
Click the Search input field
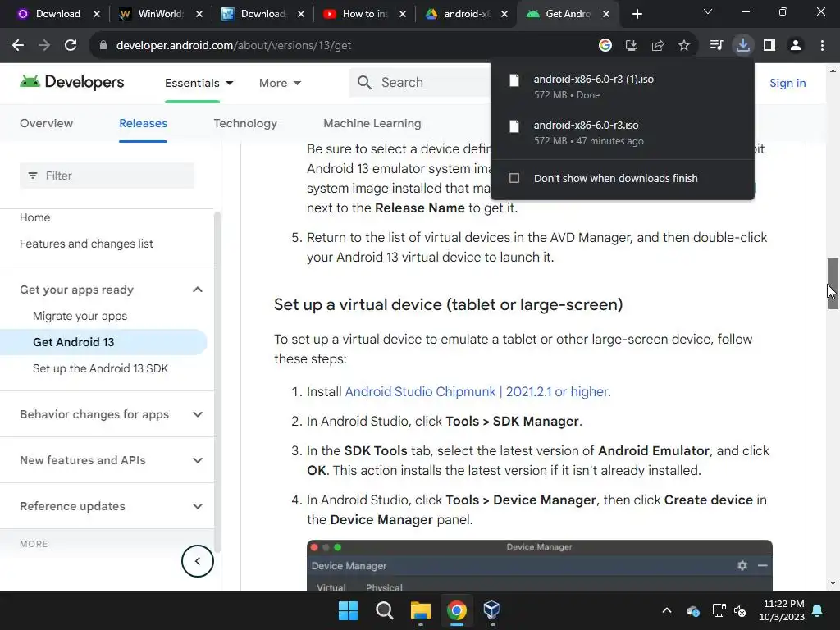click(421, 83)
